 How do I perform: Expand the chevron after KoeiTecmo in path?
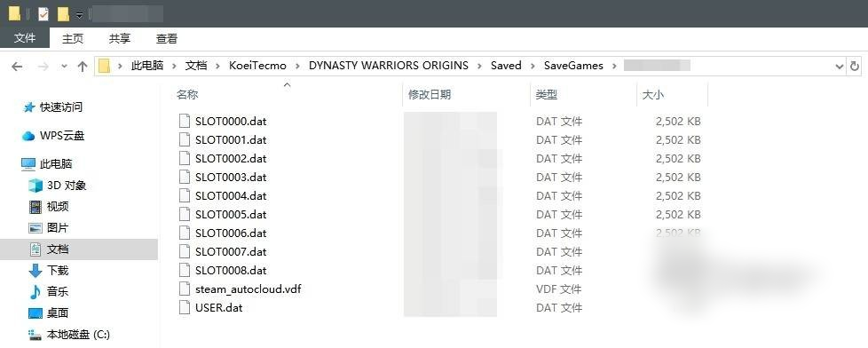coord(298,66)
